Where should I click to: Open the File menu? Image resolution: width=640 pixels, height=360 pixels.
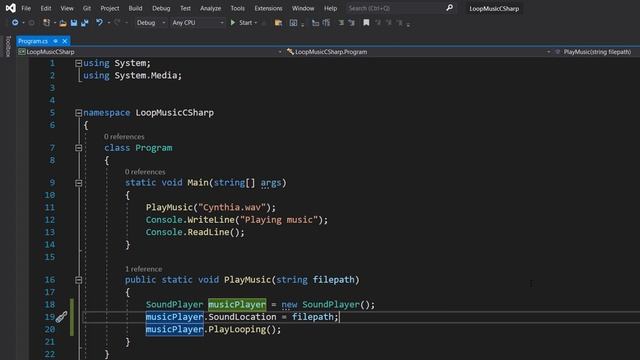click(26, 8)
